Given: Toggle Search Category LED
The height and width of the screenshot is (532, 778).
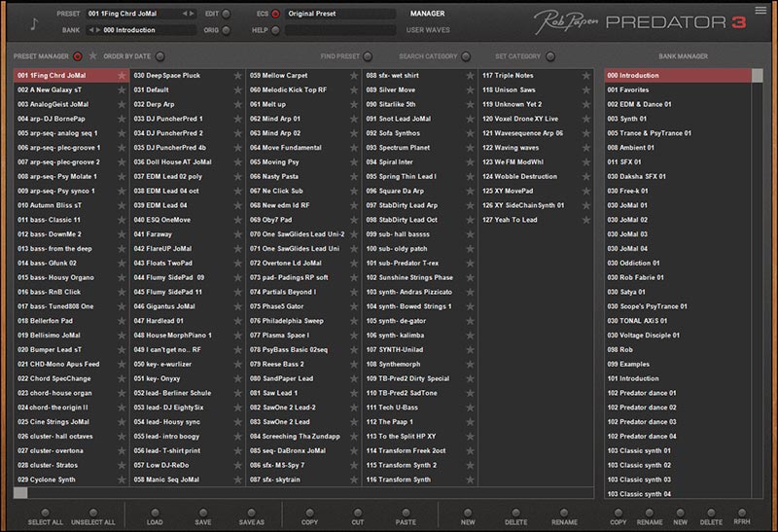Looking at the screenshot, I should coord(466,56).
